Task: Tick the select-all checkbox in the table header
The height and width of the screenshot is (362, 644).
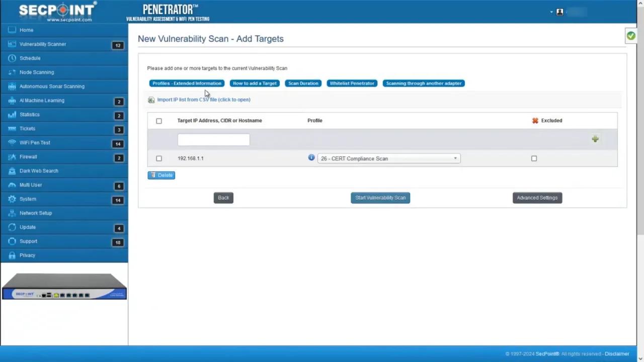Action: click(158, 121)
